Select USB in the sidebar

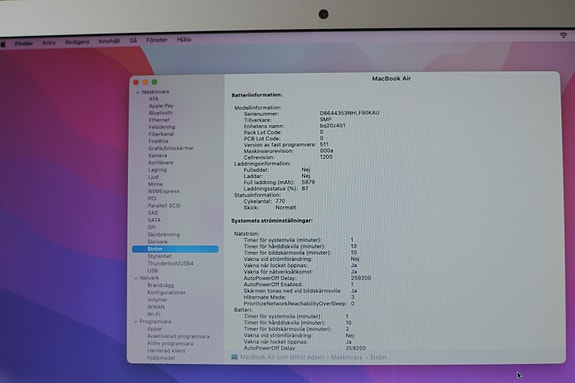point(153,271)
